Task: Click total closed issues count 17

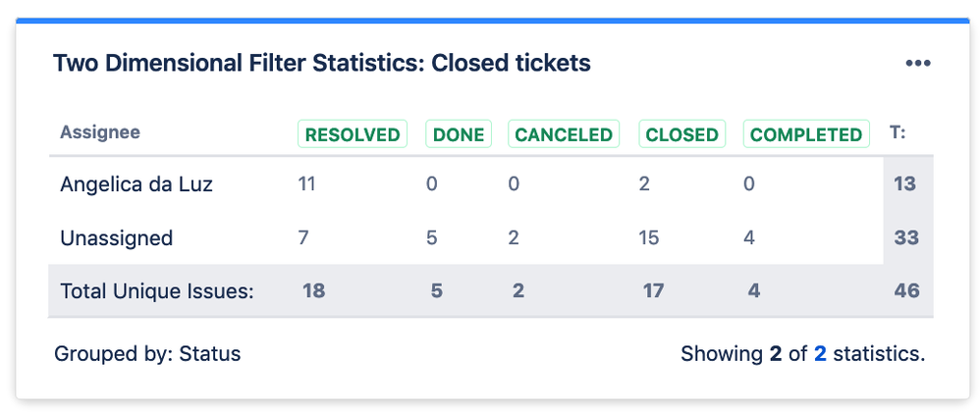Action: pos(654,291)
